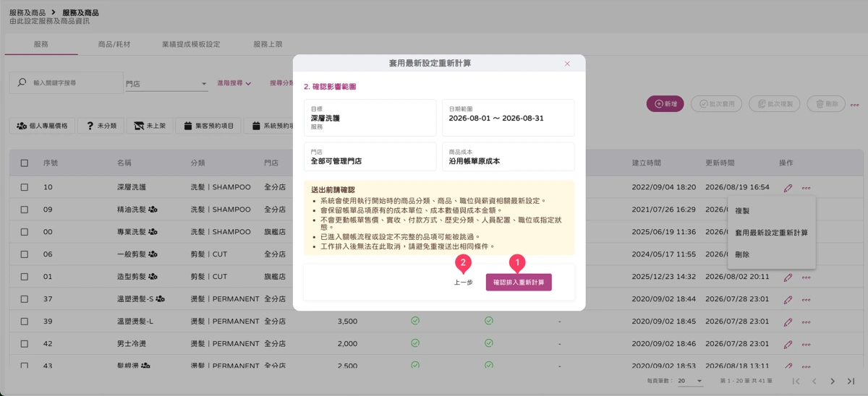
Task: Open the three-dots menu for row 37
Action: point(806,300)
